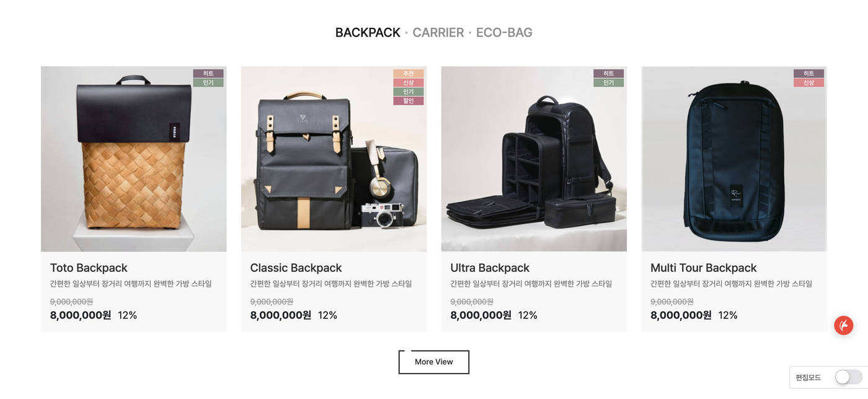This screenshot has width=868, height=399.
Task: Switch to the CARRIER tab
Action: [x=438, y=33]
